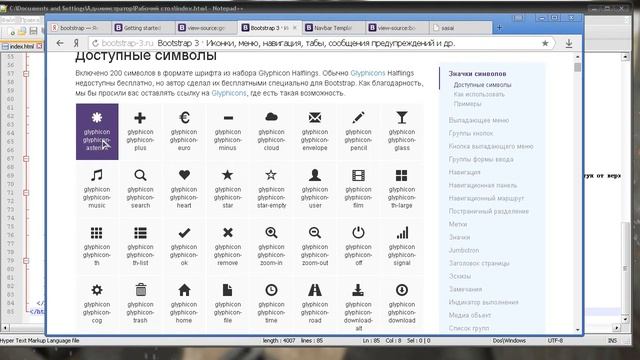This screenshot has width=640, height=360.
Task: Click the browser page vertical scrollbar thumb
Action: pos(577,67)
